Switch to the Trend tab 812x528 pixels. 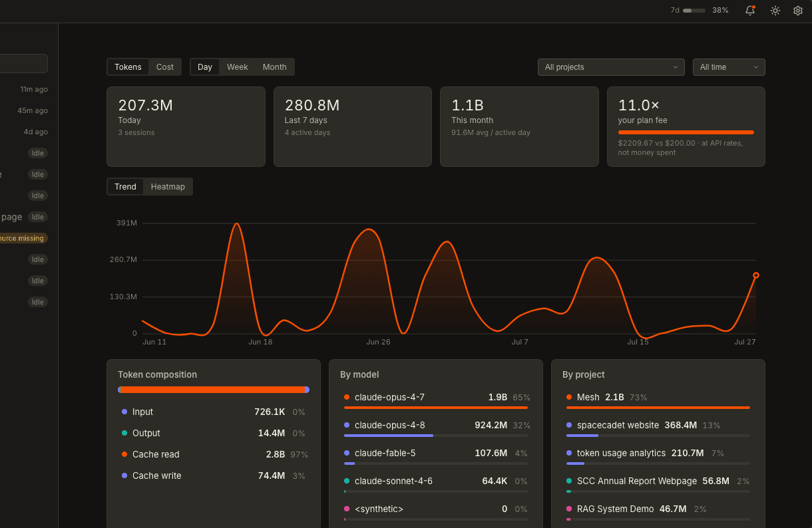click(x=125, y=187)
